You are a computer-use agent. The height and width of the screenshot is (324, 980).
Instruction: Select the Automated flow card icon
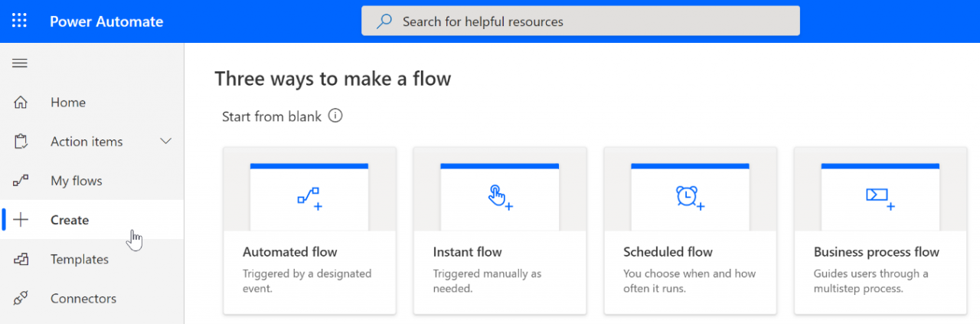pos(309,198)
